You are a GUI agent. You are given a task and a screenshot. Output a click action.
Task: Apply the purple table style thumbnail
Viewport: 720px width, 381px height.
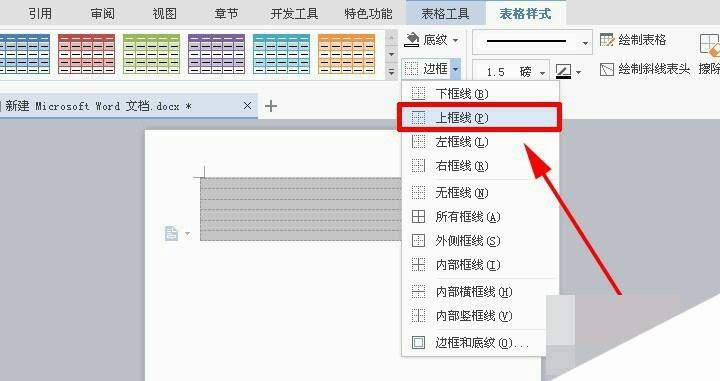click(x=216, y=54)
